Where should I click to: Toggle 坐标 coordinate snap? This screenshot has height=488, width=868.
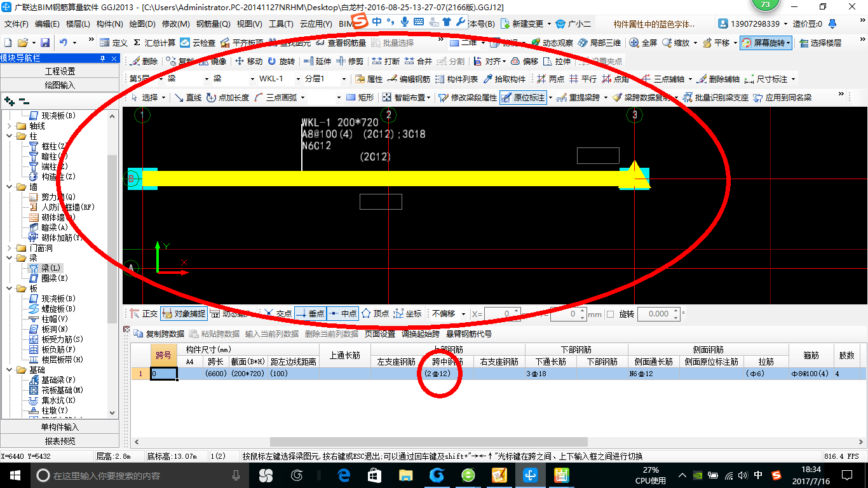[407, 313]
